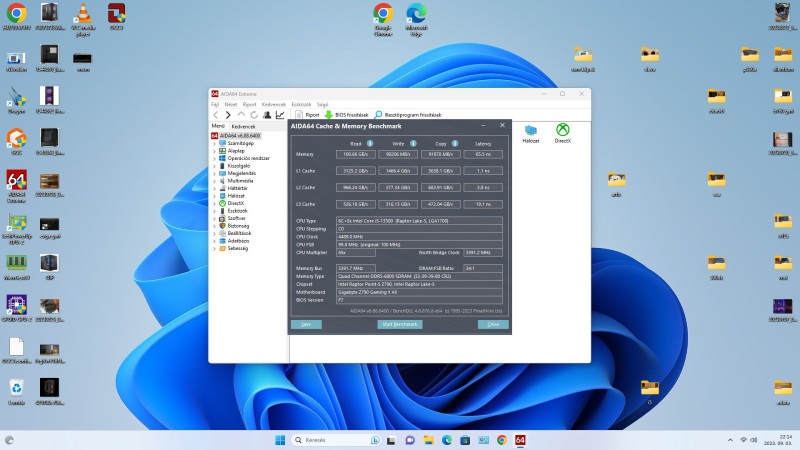Click the info icon next to Write
The image size is (800, 450).
click(x=413, y=143)
